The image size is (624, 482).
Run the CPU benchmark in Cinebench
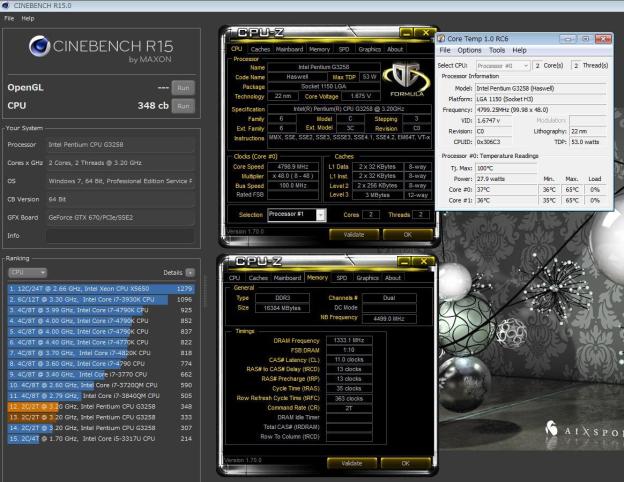click(x=182, y=106)
